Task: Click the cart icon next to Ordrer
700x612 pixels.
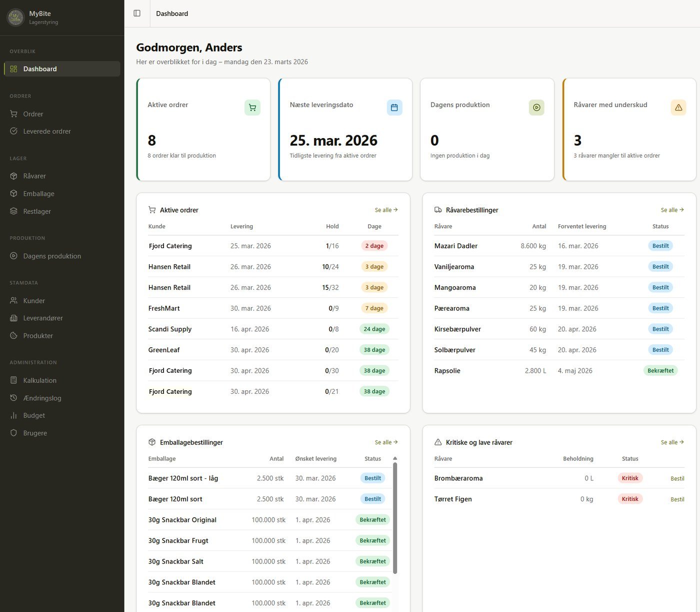Action: (13, 114)
